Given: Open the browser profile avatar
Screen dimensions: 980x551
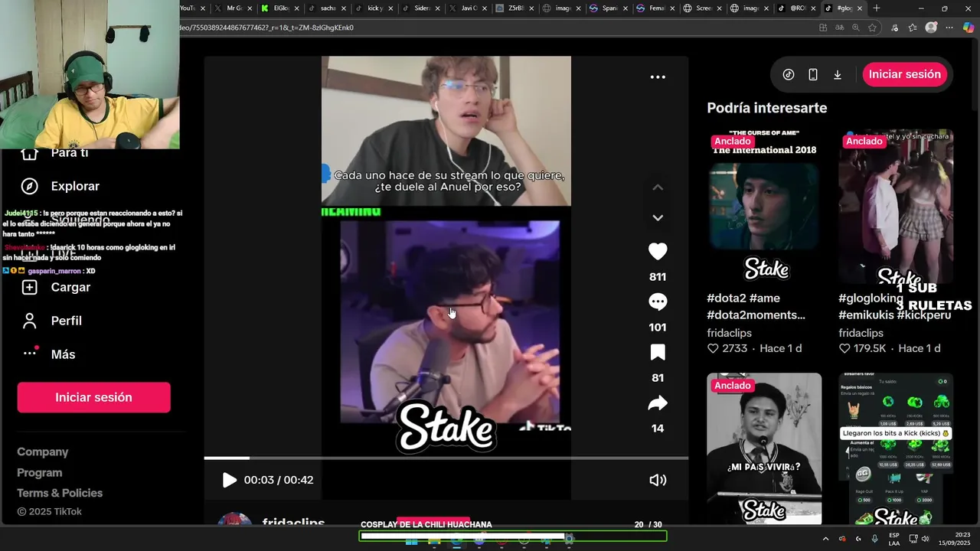Looking at the screenshot, I should coord(931,28).
